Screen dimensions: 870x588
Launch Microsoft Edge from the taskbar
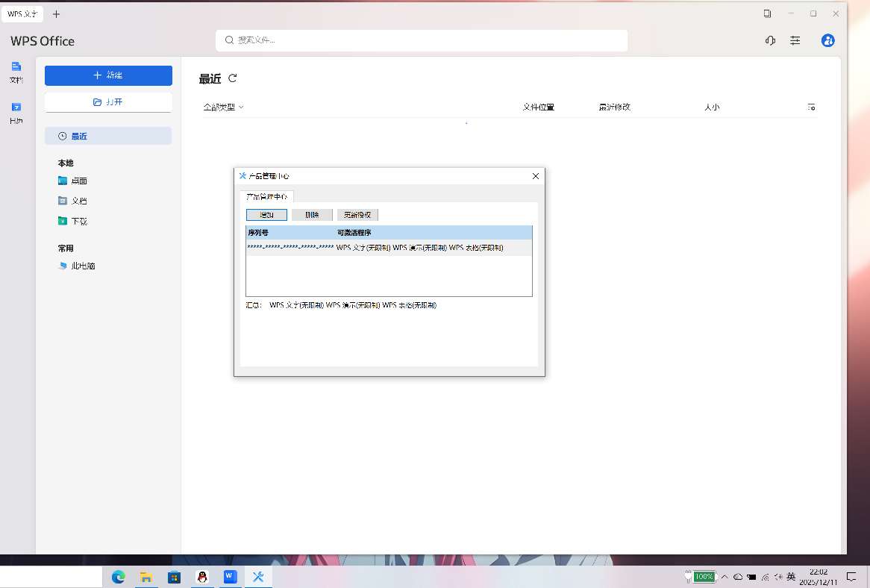pyautogui.click(x=118, y=577)
